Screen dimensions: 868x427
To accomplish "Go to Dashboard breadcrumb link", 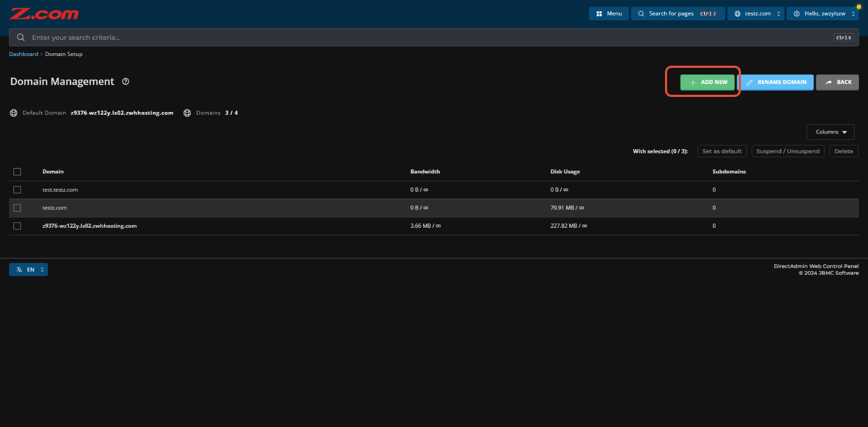I will (x=24, y=54).
